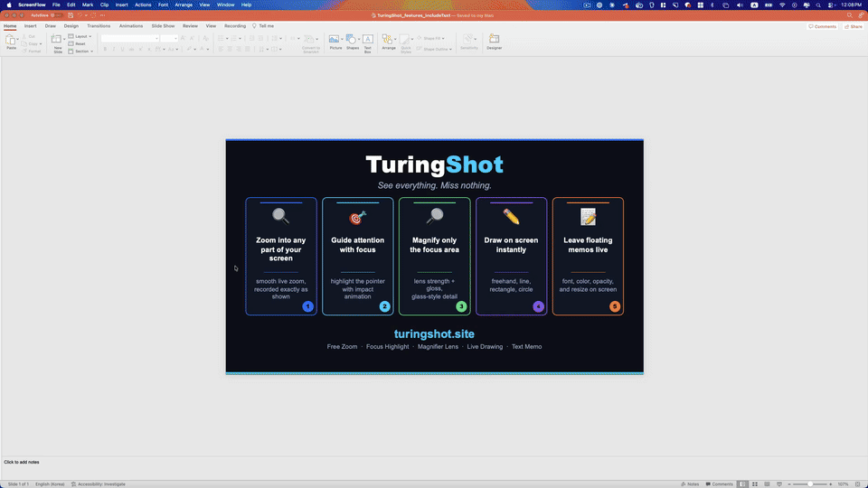Screen dimensions: 868x488
Task: Toggle Underline formatting
Action: click(122, 49)
